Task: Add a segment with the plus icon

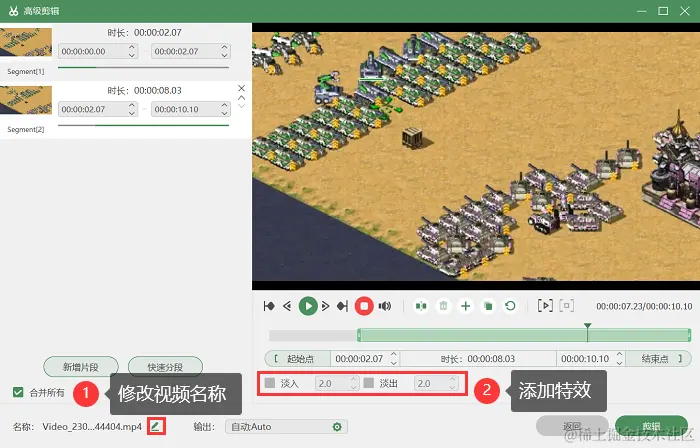Action: pos(466,306)
